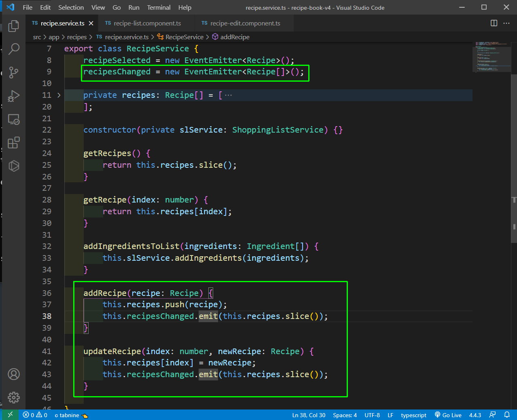Change file encoding UTF-8
Image resolution: width=517 pixels, height=420 pixels.
(x=372, y=415)
